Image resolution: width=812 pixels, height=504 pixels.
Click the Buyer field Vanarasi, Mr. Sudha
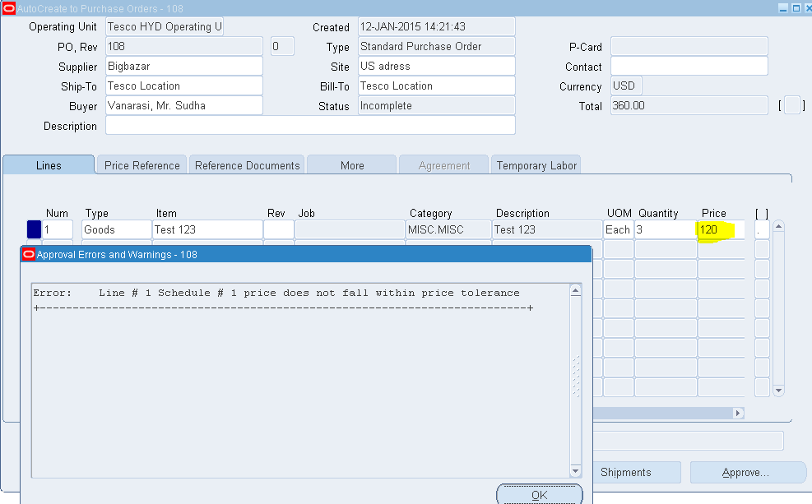coord(183,105)
